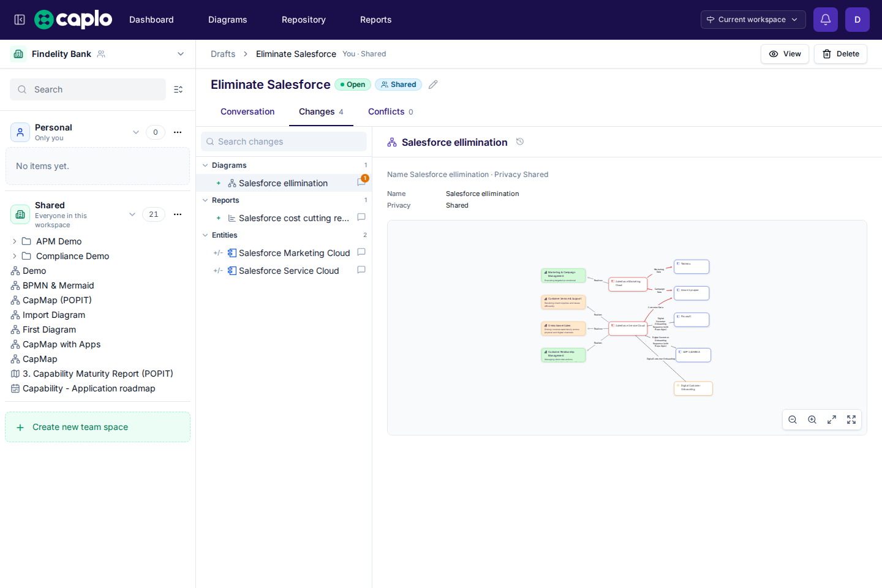882x588 pixels.
Task: Select Salesforce Marketing Cloud entity change
Action: (x=284, y=253)
